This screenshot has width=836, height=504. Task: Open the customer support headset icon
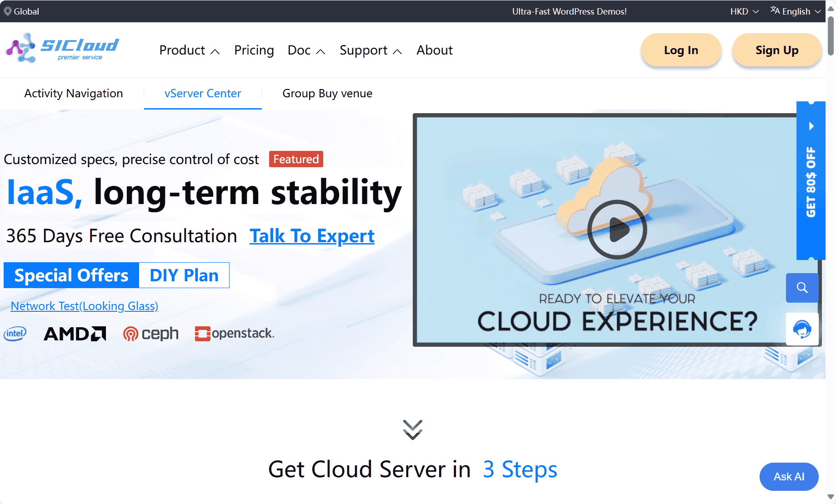click(x=802, y=329)
